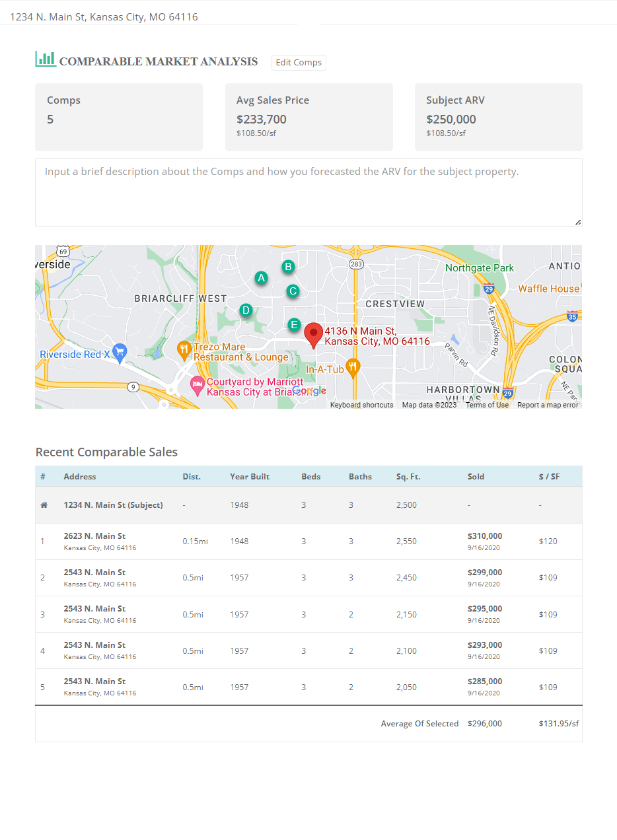Select map marker E
617x840 pixels.
click(293, 324)
